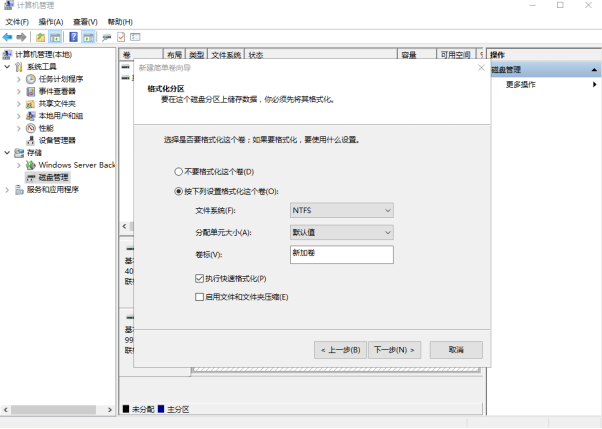Select 本地用户和组 tree item
The image size is (602, 429).
61,116
